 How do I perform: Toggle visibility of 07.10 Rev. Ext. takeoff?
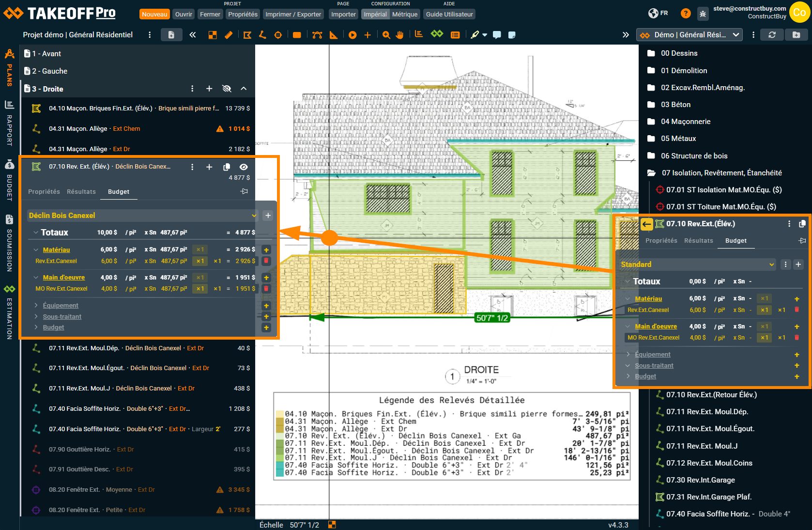(244, 167)
